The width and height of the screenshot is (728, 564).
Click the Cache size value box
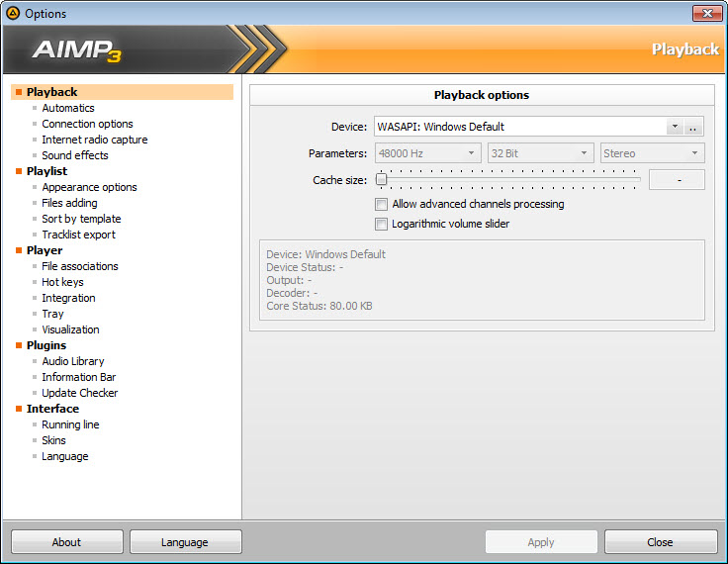click(677, 180)
